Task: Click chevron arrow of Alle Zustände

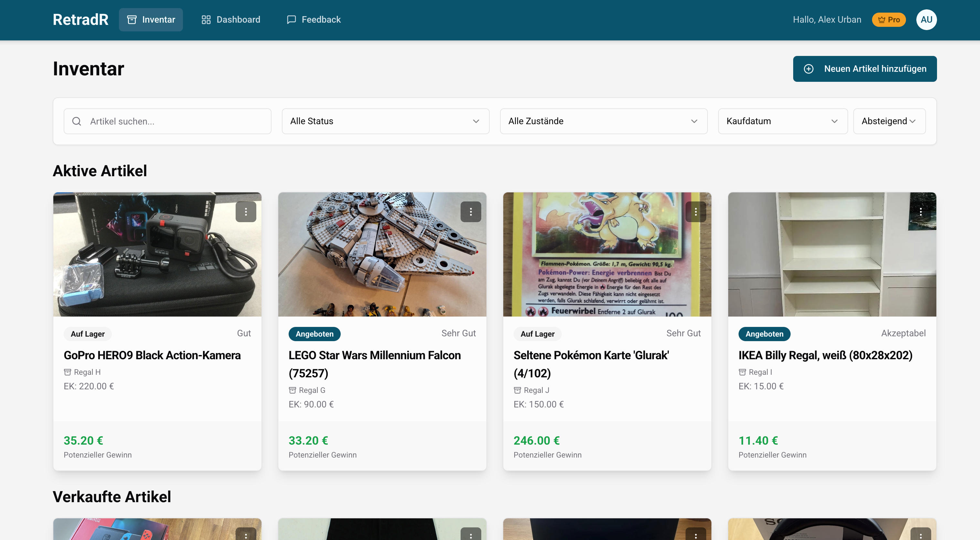Action: pos(694,121)
